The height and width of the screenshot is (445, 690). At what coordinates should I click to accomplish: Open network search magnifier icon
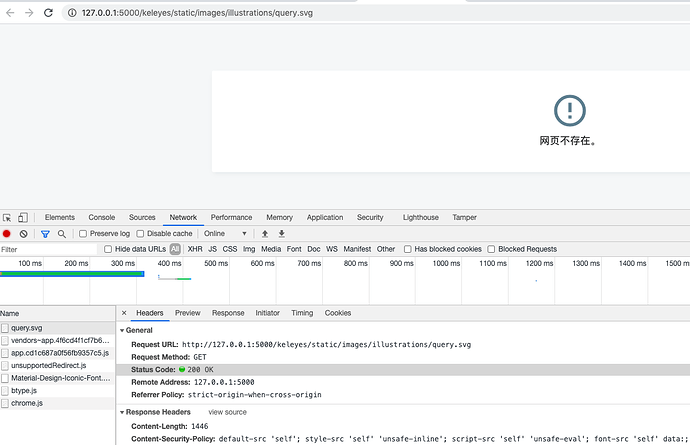(62, 234)
